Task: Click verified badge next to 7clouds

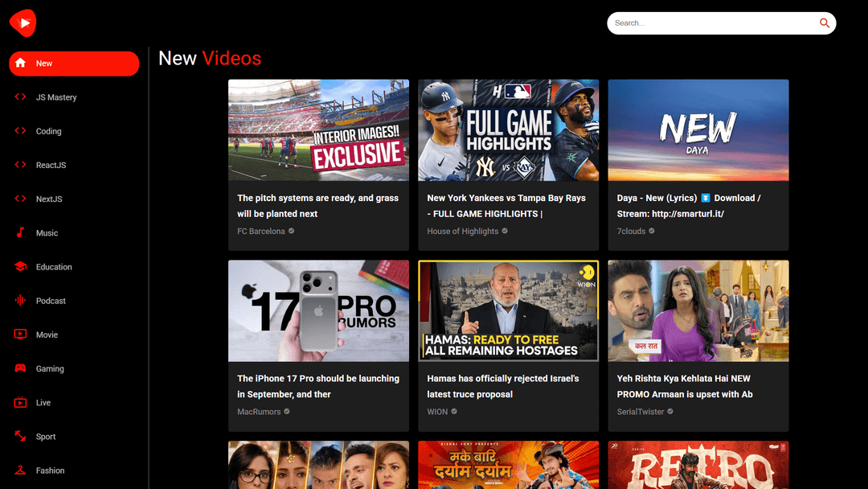Action: tap(652, 231)
